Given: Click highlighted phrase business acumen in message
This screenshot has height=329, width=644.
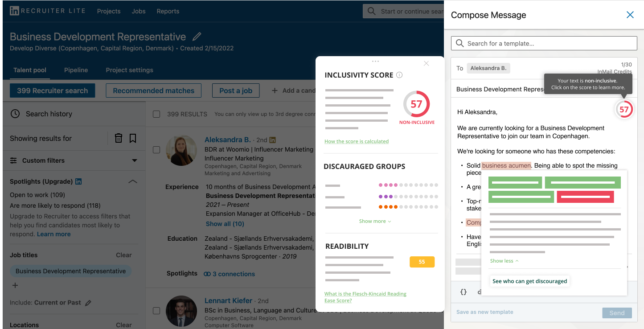Looking at the screenshot, I should pos(506,165).
